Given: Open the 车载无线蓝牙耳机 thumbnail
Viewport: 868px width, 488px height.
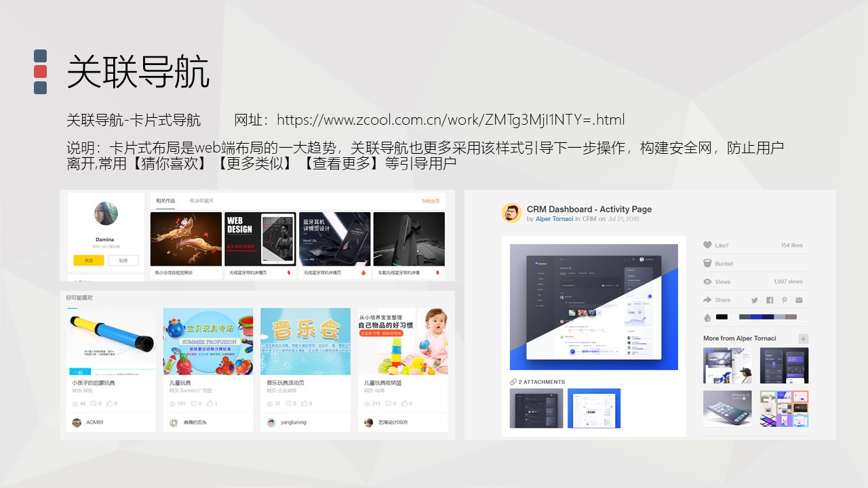Looking at the screenshot, I should [409, 239].
